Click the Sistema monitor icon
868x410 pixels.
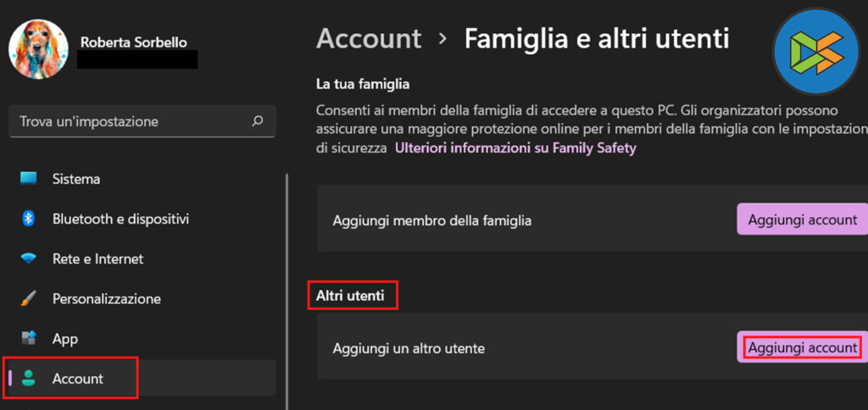[29, 179]
